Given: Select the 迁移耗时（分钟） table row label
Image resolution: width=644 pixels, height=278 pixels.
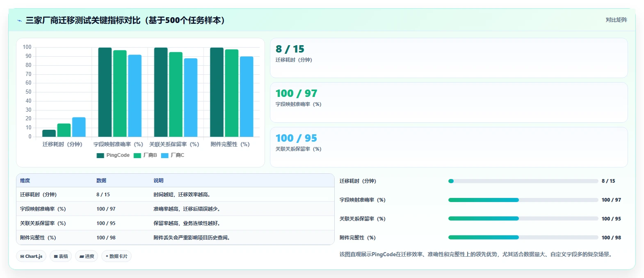Looking at the screenshot, I should coord(39,195).
